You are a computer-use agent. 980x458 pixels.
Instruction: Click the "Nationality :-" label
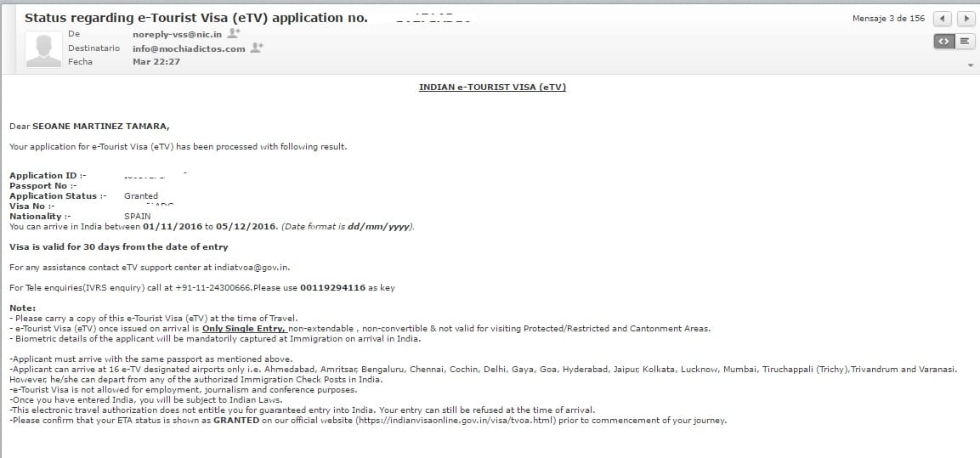pos(40,216)
